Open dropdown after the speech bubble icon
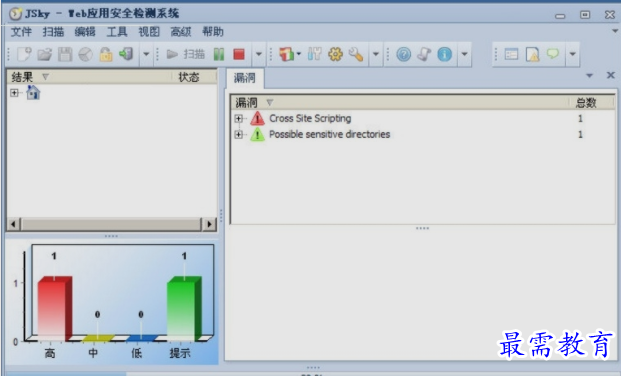The width and height of the screenshot is (621, 376). tap(573, 54)
